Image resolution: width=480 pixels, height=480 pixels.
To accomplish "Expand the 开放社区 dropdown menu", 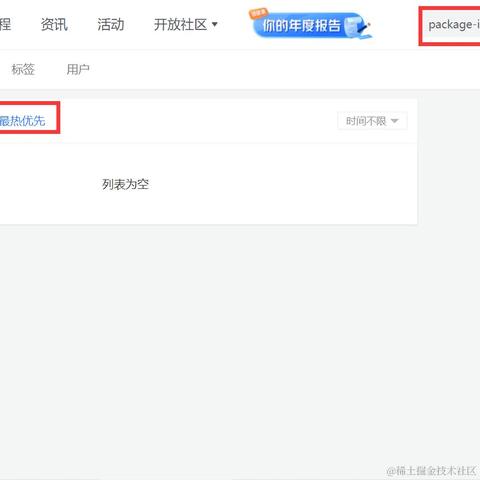I will click(x=186, y=25).
